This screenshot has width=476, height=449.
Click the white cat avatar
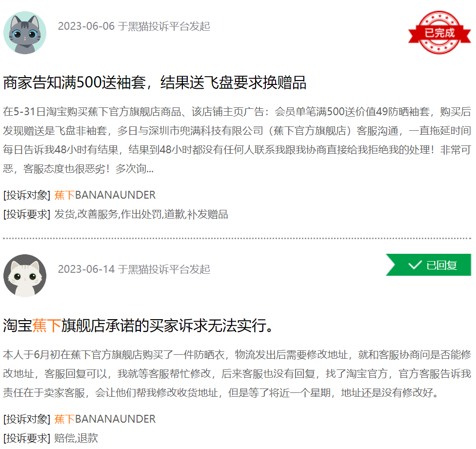25,276
